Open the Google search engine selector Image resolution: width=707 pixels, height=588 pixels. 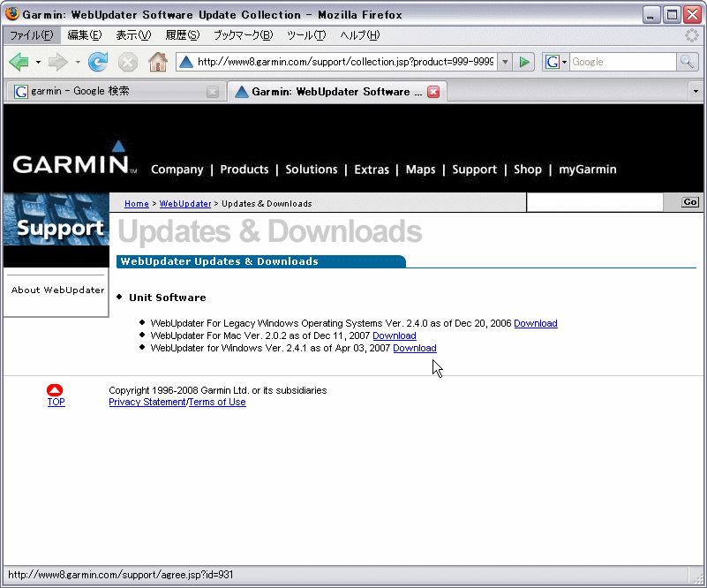[555, 62]
